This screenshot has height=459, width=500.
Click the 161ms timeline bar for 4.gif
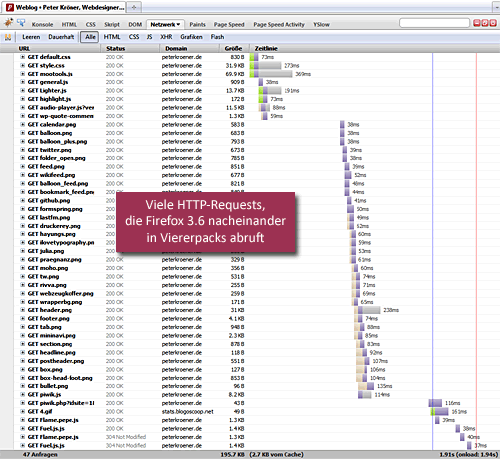pos(439,412)
